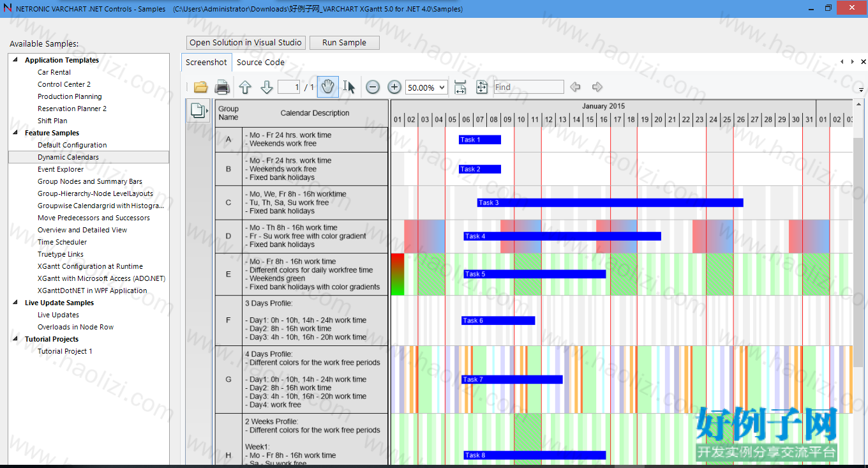Collapse the Live Update Samples tree group
This screenshot has height=468, width=868.
click(15, 303)
